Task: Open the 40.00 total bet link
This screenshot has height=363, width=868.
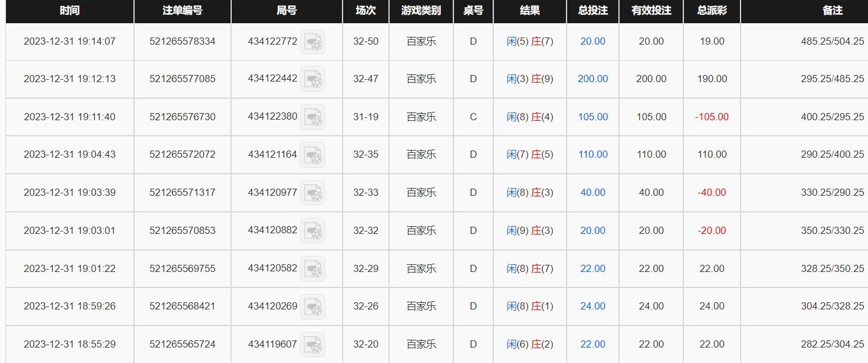Action: (593, 192)
